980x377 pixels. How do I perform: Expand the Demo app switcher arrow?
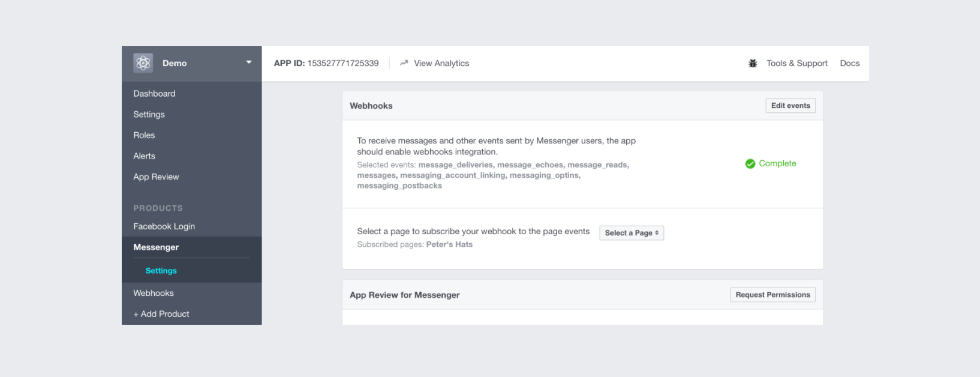249,62
